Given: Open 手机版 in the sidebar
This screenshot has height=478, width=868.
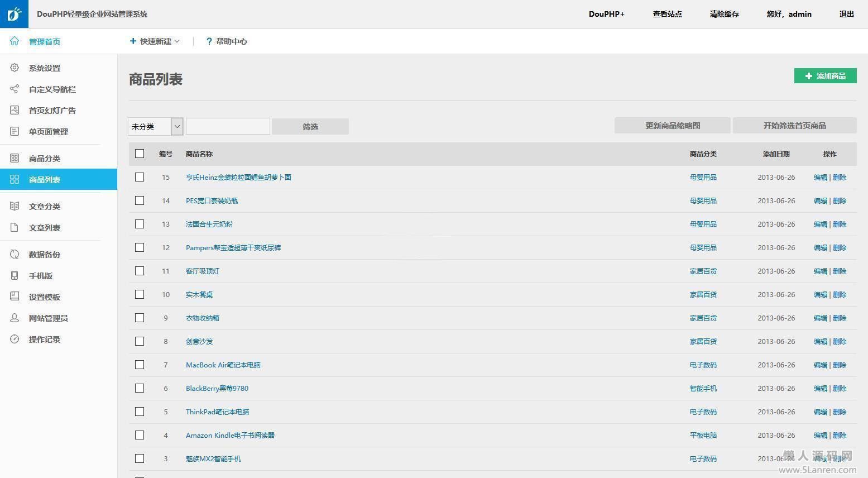Looking at the screenshot, I should 41,276.
